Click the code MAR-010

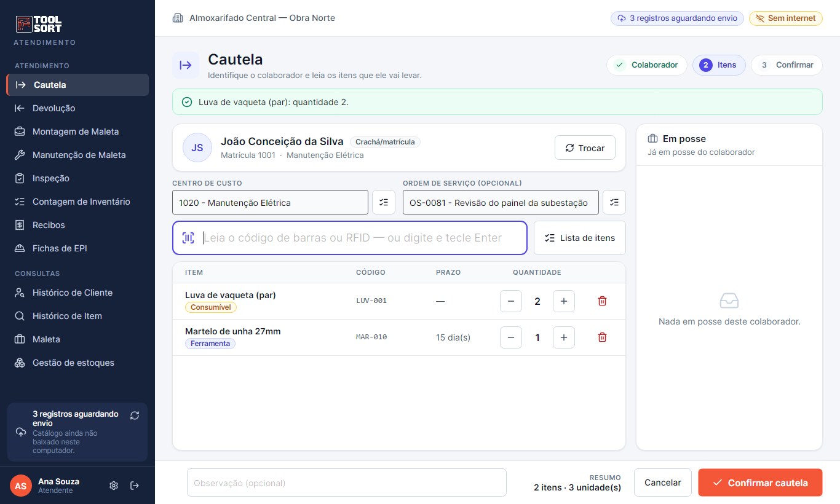coord(371,337)
